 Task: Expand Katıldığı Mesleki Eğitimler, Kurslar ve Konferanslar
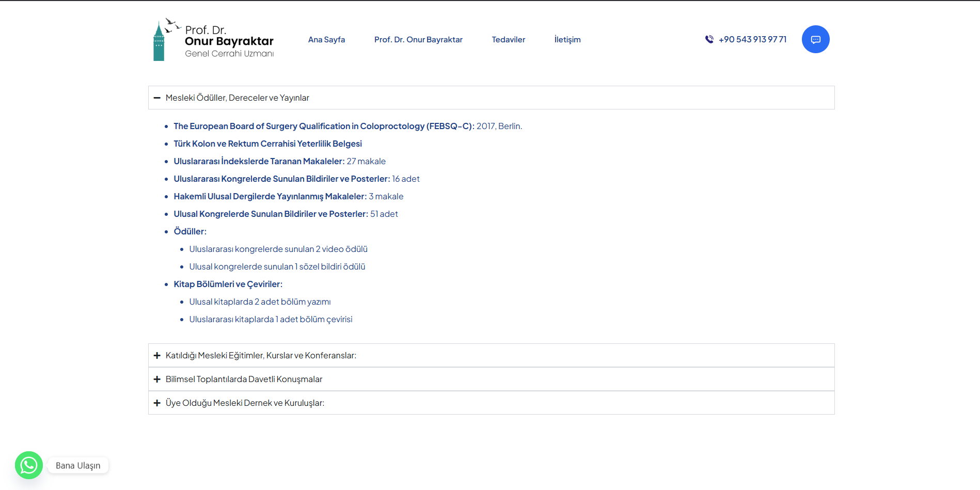(x=261, y=355)
